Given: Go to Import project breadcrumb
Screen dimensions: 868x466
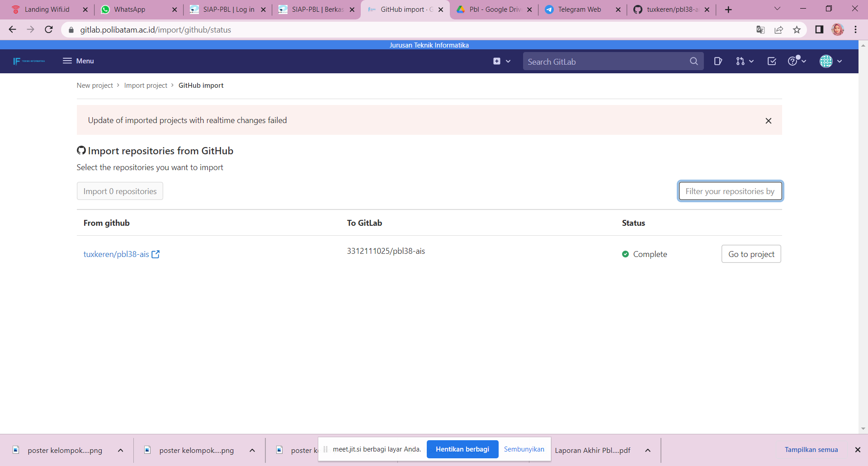Looking at the screenshot, I should click(x=146, y=86).
